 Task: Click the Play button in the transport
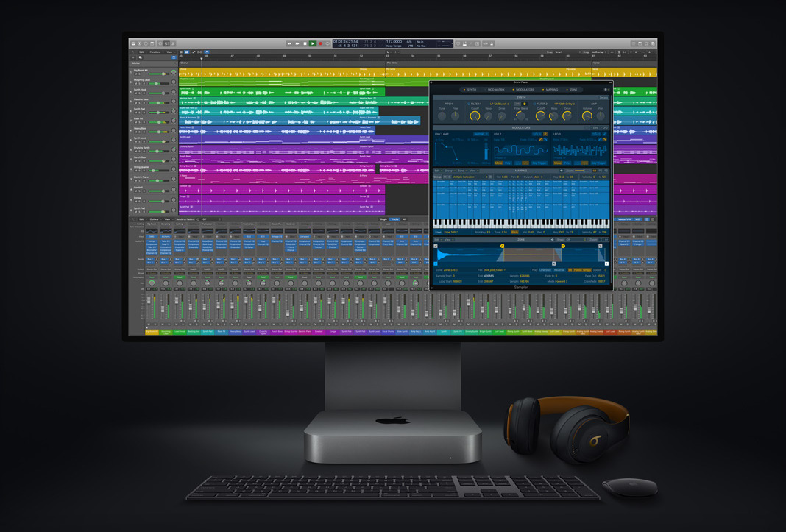click(313, 44)
